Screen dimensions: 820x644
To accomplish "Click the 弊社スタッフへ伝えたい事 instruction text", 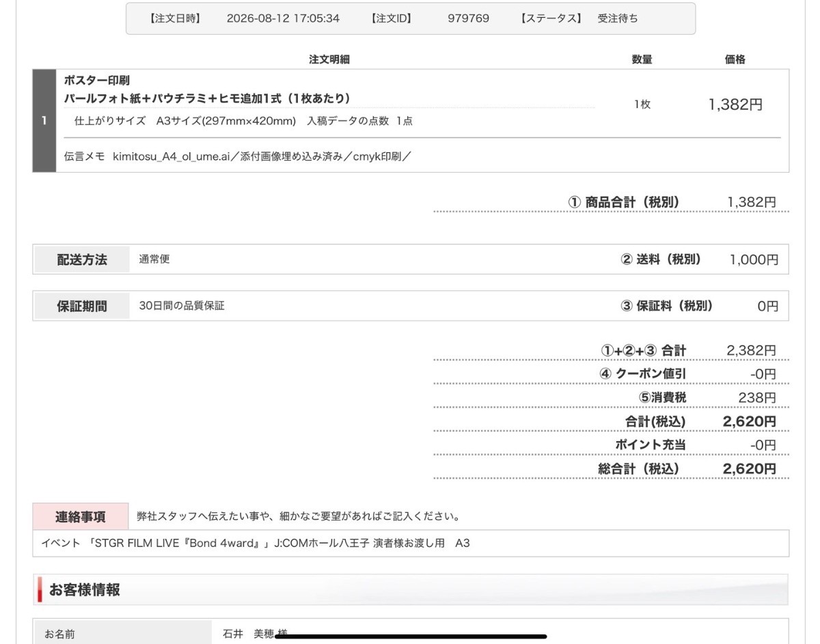I will (x=299, y=516).
